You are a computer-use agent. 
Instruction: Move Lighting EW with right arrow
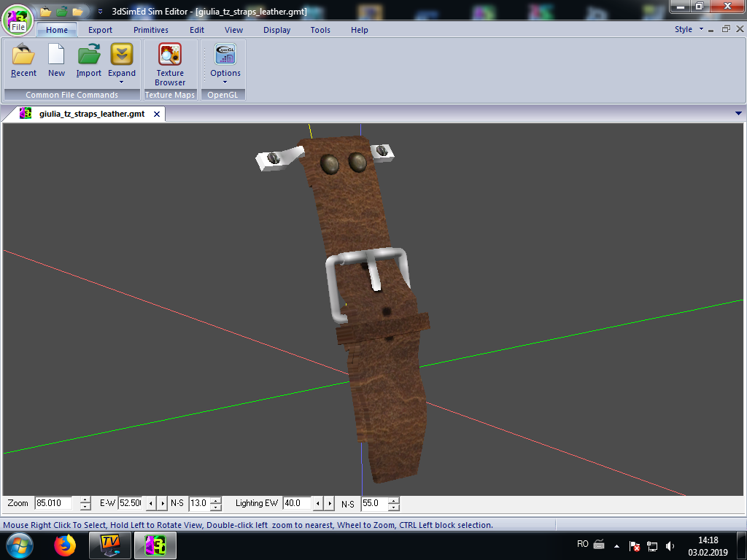[x=329, y=503]
